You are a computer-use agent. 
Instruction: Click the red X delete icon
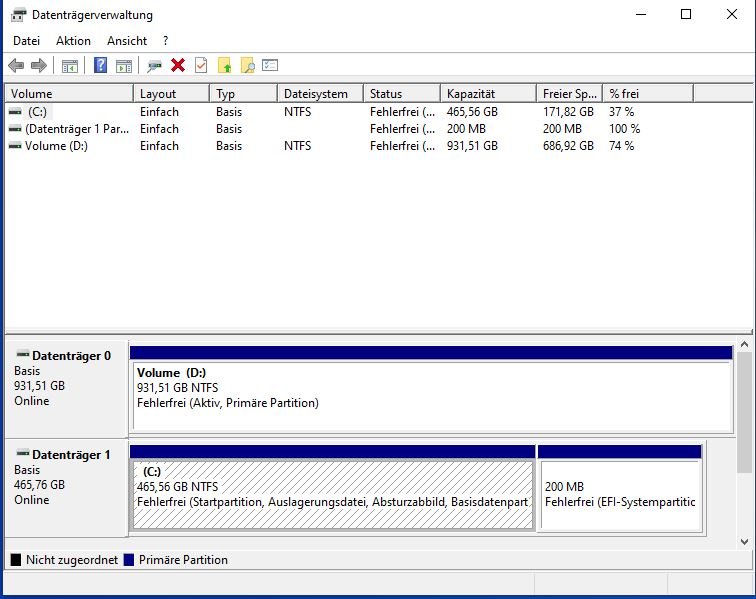click(x=178, y=65)
